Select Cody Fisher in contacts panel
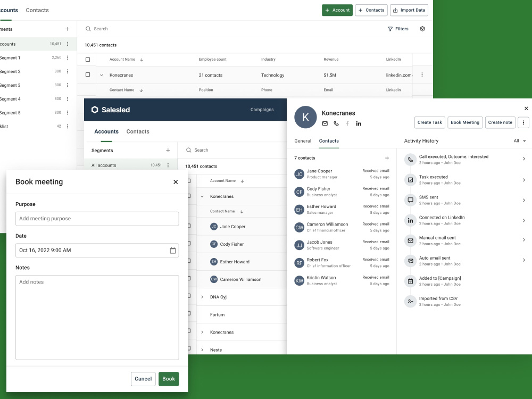Screen dimensions: 532x399 coord(342,192)
